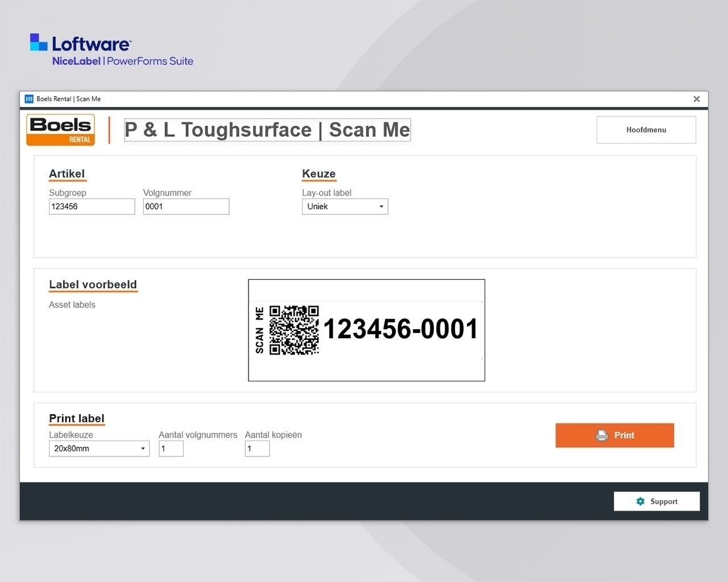This screenshot has width=728, height=582.
Task: Click the window title bar app icon
Action: [x=29, y=99]
